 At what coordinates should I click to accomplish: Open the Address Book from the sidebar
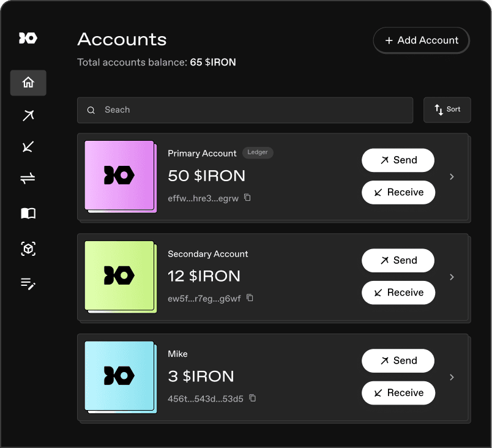[28, 213]
